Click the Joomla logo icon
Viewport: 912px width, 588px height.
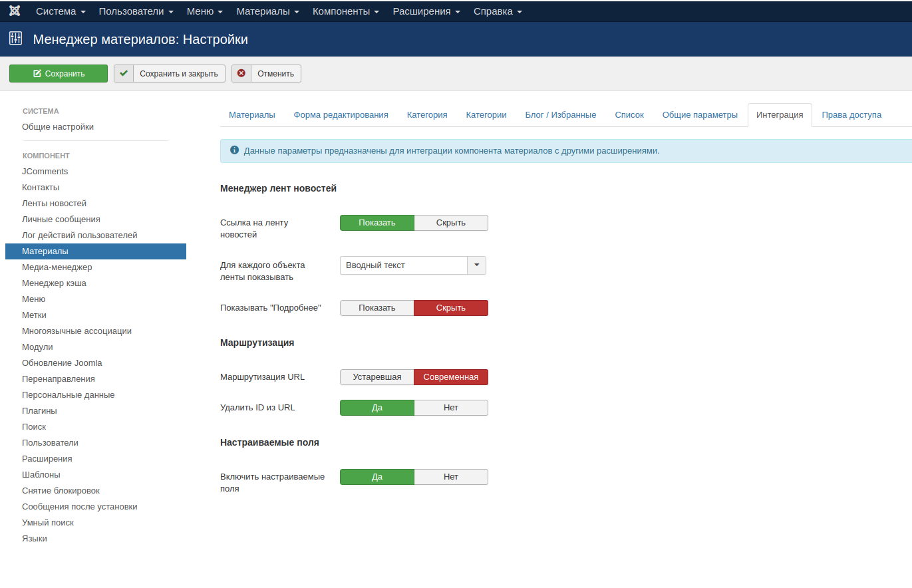[15, 11]
